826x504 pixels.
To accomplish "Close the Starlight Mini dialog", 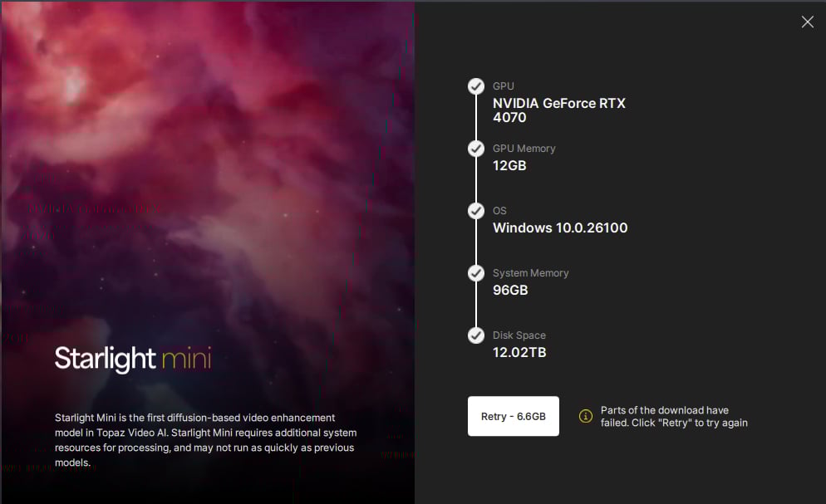I will tap(807, 22).
